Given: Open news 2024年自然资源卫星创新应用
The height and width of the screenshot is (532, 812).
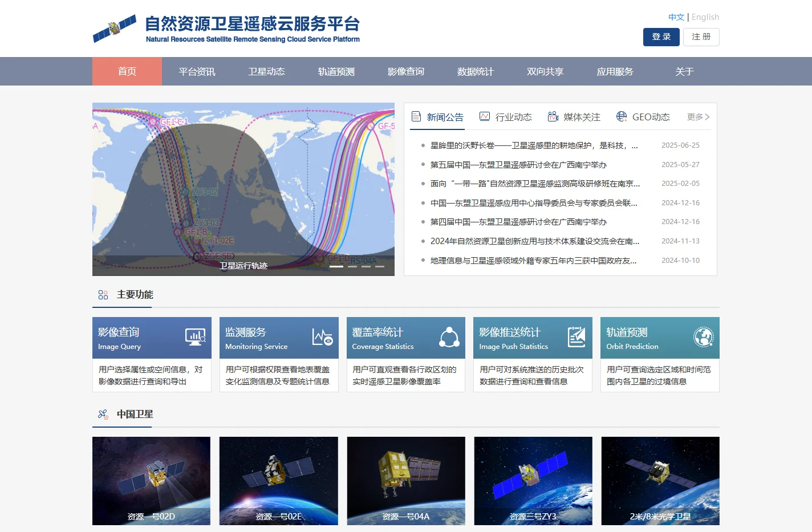Looking at the screenshot, I should pyautogui.click(x=535, y=241).
